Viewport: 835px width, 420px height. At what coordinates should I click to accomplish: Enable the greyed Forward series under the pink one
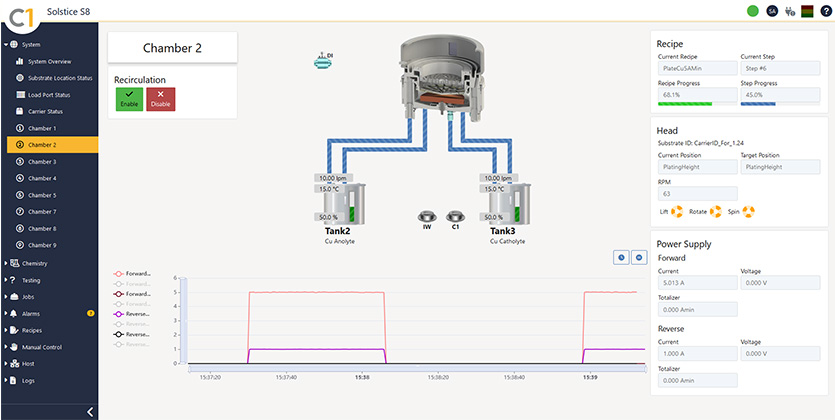point(132,284)
